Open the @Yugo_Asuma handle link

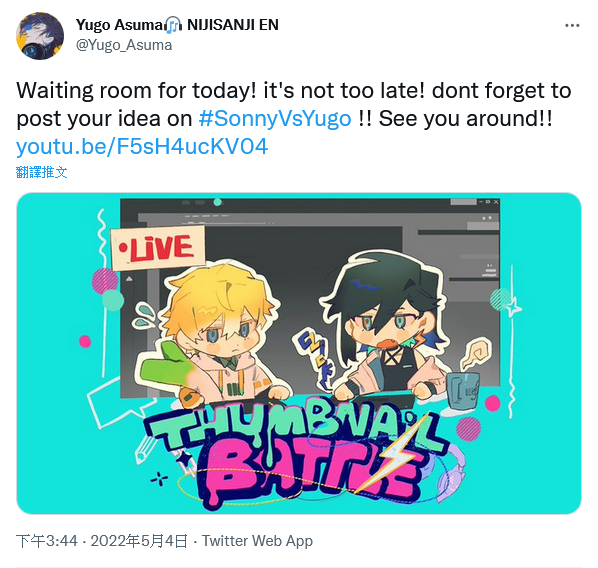click(124, 45)
